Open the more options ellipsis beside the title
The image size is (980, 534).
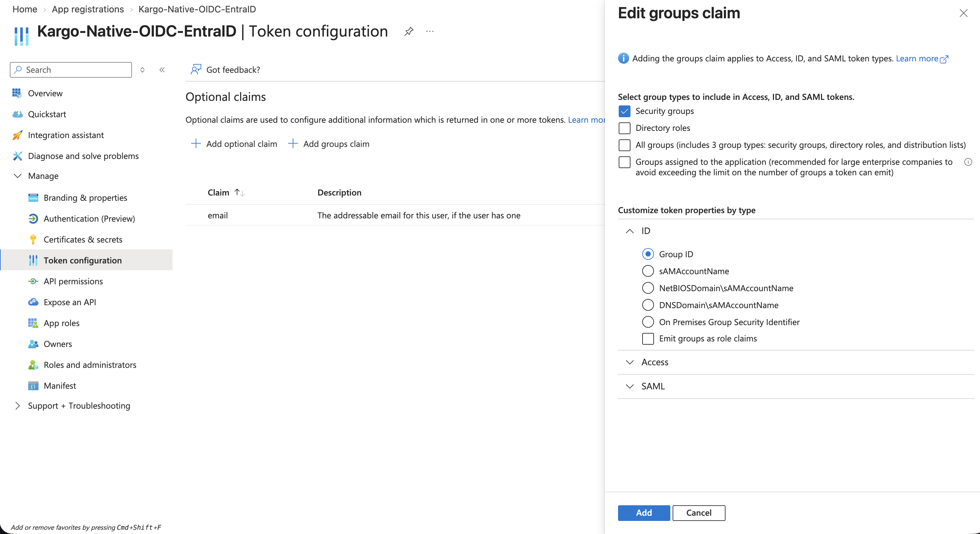pos(430,31)
